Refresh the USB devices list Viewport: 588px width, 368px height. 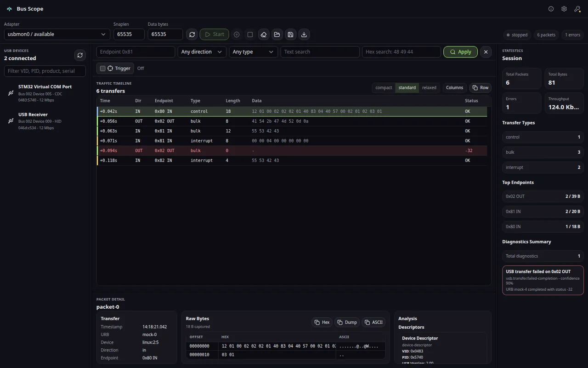[x=80, y=55]
